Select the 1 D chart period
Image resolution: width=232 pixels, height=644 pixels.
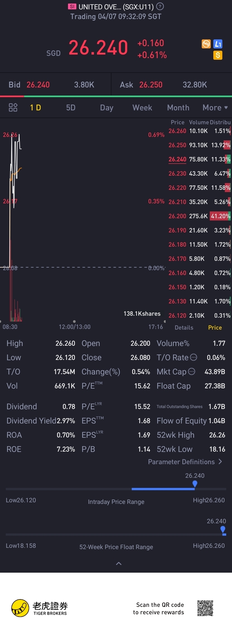(35, 107)
